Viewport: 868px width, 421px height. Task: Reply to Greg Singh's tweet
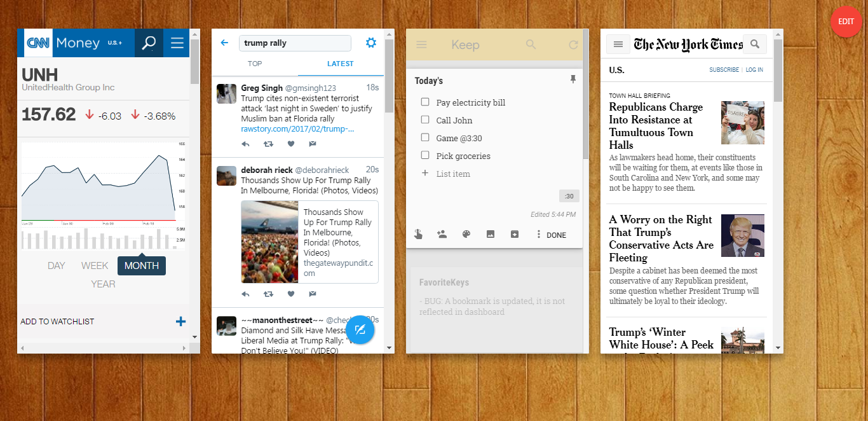coord(246,144)
